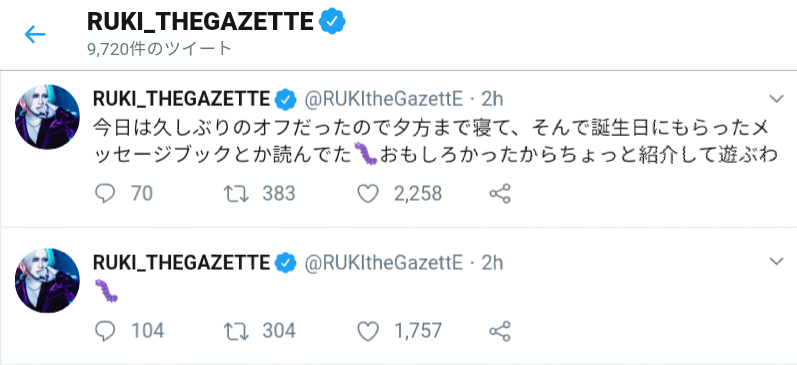This screenshot has width=797, height=365.
Task: Open the first tweet's Japanese text body
Action: [x=436, y=141]
